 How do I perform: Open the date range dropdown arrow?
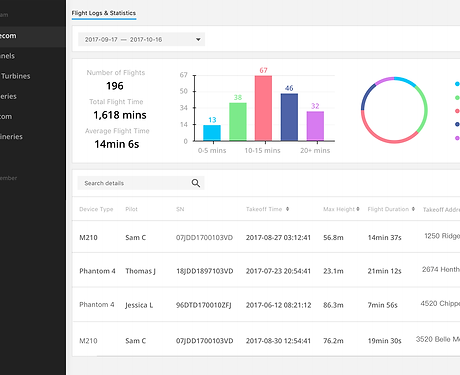(x=198, y=39)
